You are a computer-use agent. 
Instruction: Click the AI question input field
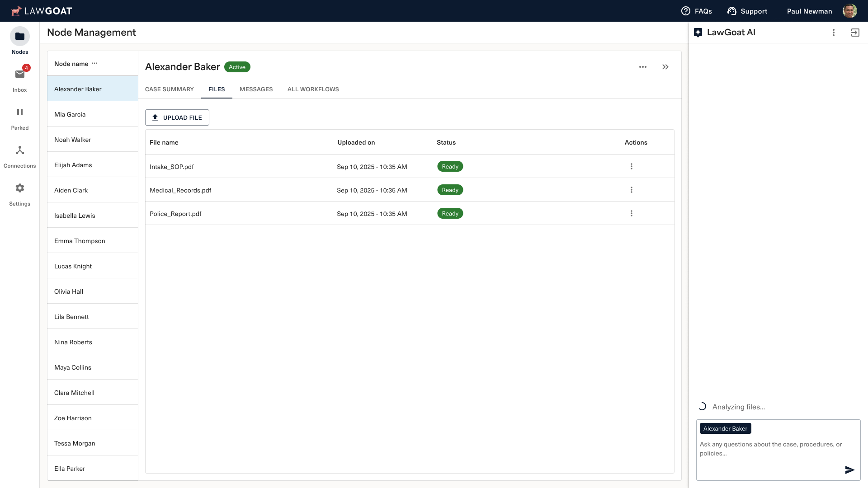(770, 449)
